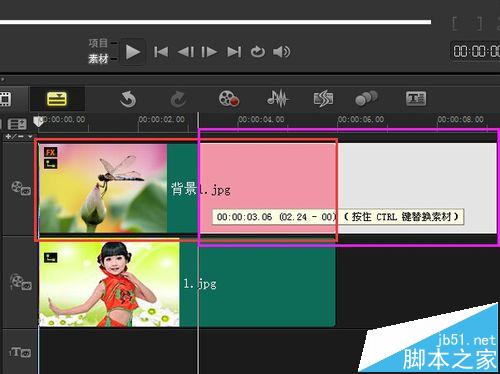Image resolution: width=500 pixels, height=374 pixels.
Task: Open the track manager beside the ruler
Action: tap(17, 124)
